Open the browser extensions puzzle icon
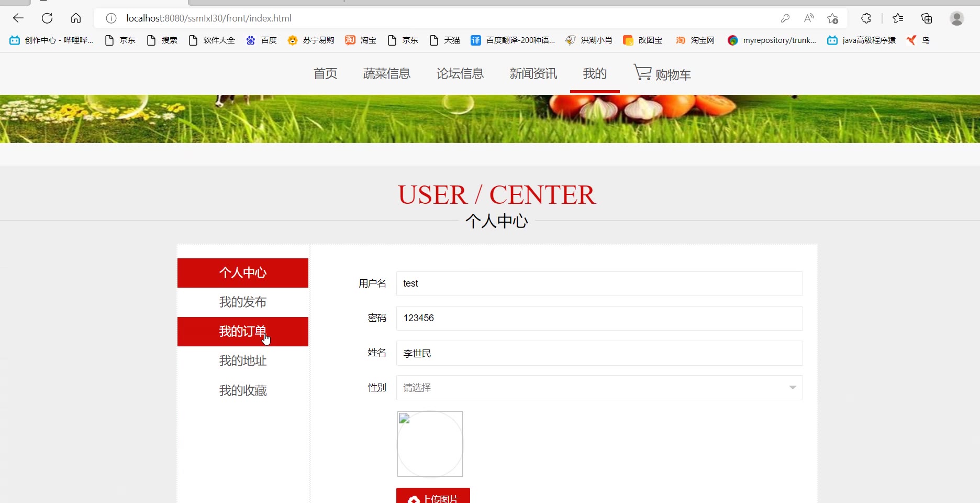980x503 pixels. (x=866, y=18)
